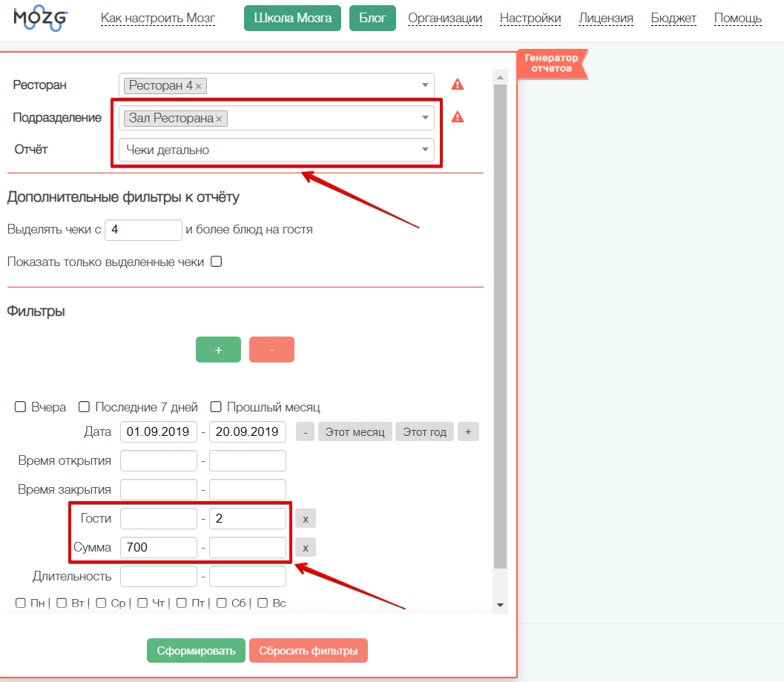Viewport: 784px width, 682px height.
Task: Click warning icon next to Подразделение field
Action: (458, 117)
